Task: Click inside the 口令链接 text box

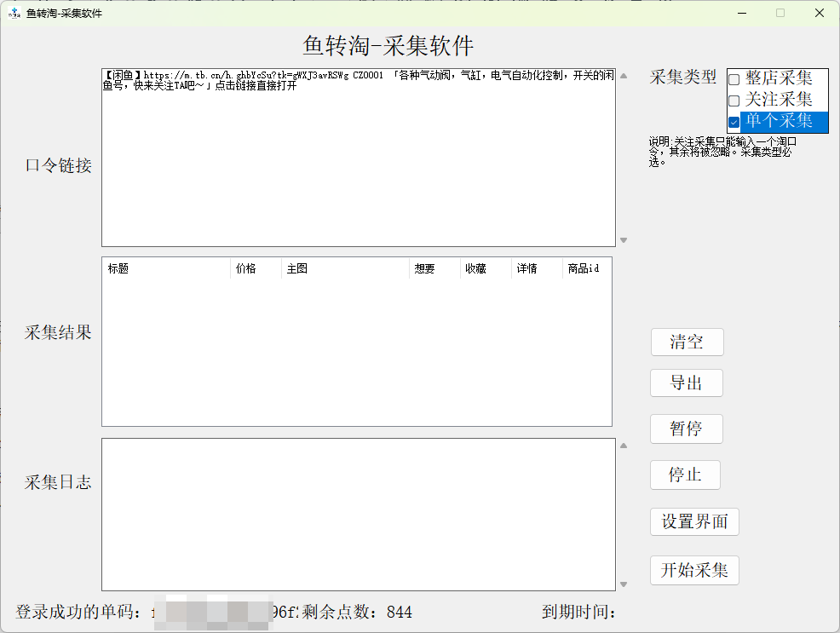Action: coord(359,158)
